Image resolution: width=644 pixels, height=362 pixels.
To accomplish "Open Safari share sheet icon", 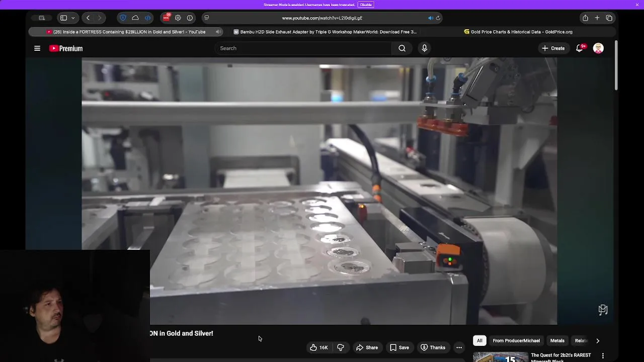I will pyautogui.click(x=585, y=18).
